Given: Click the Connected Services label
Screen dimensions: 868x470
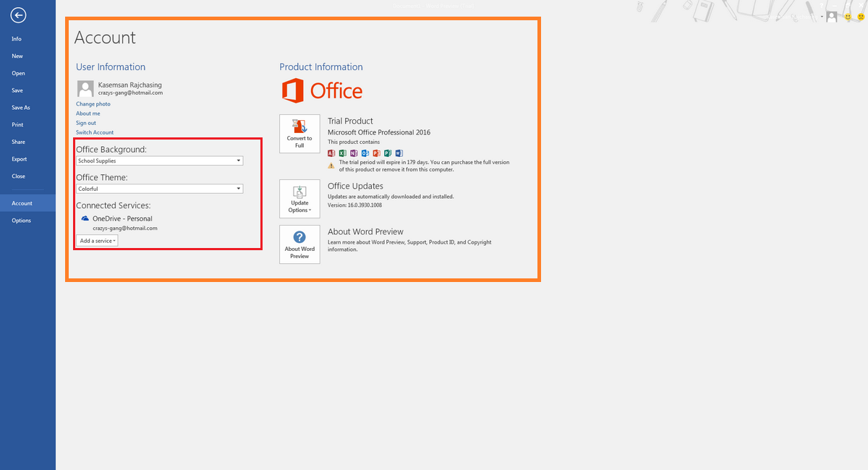Looking at the screenshot, I should pos(114,206).
